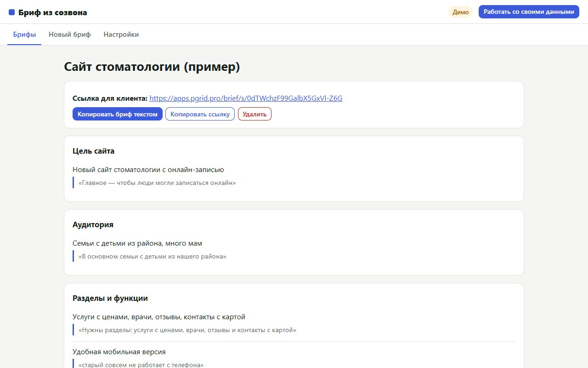Click the red Удалить button
The image size is (588, 368).
tap(254, 114)
